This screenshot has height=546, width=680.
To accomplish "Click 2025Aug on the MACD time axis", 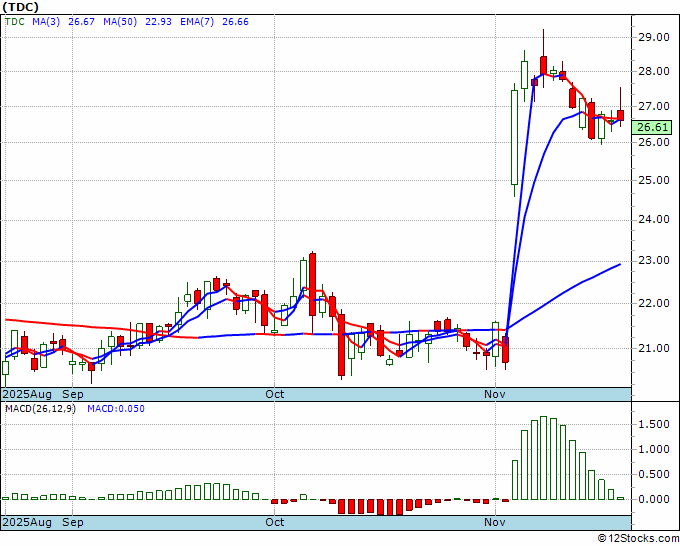I will pos(27,522).
